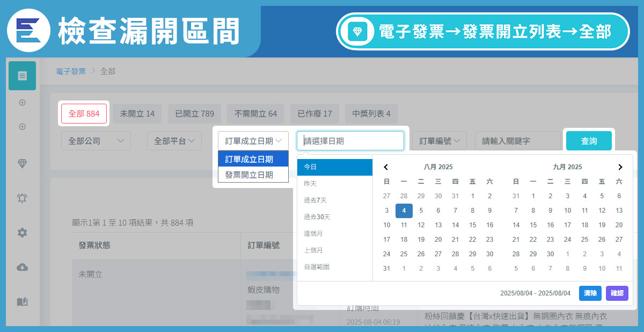Image resolution: width=644 pixels, height=332 pixels.
Task: Open settings gear in sidebar
Action: tap(22, 233)
